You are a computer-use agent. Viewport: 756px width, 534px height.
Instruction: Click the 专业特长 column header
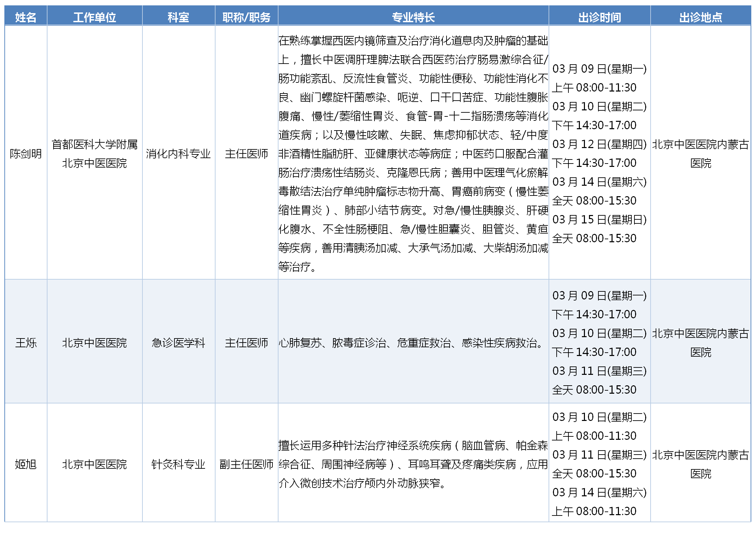(413, 17)
